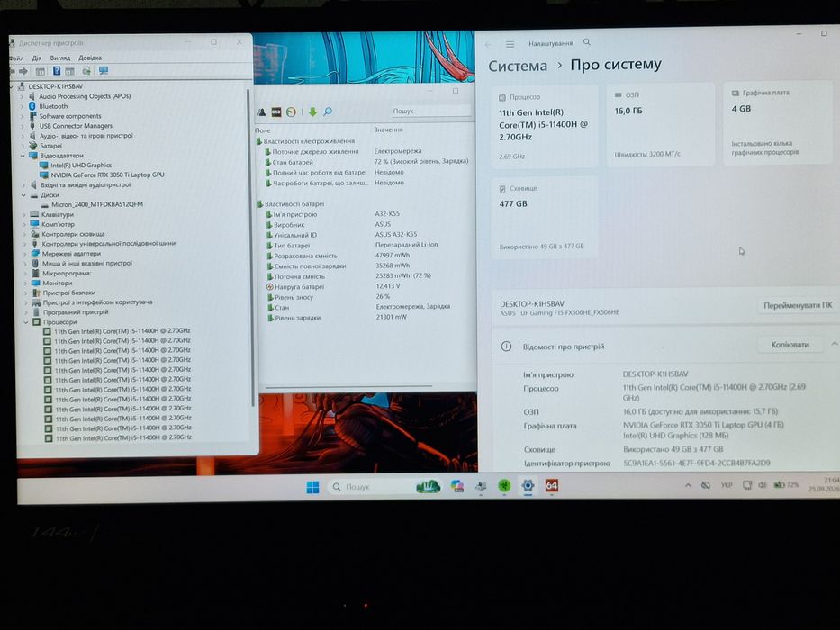Select Intel(R) UHD Graphics device
The image size is (840, 630).
[81, 166]
